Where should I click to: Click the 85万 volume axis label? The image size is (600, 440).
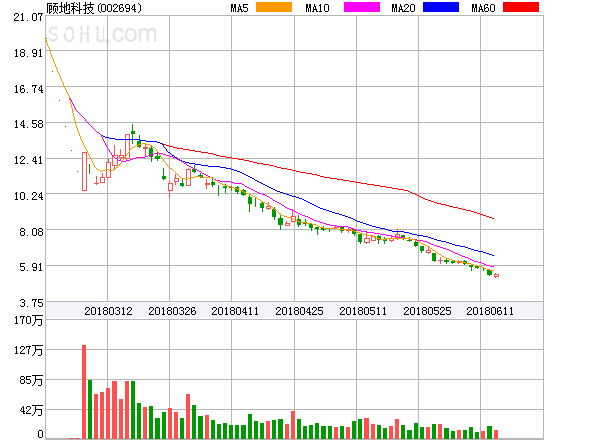[x=31, y=380]
